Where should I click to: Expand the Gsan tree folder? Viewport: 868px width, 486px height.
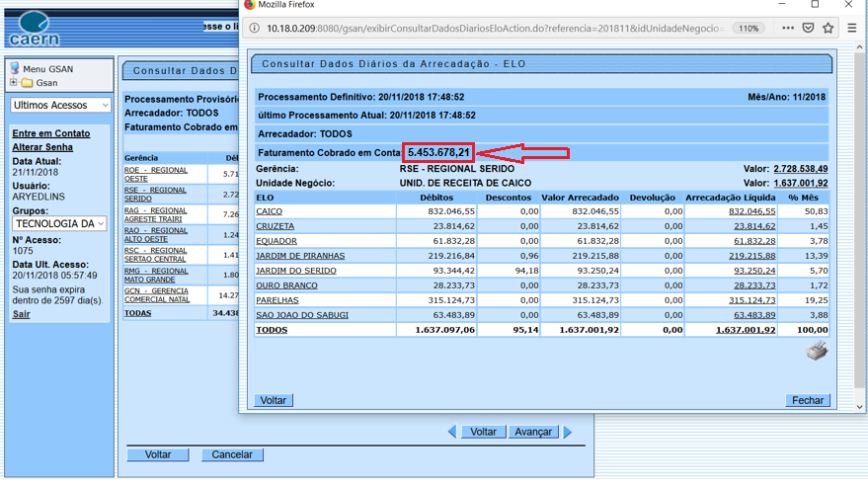[x=14, y=83]
